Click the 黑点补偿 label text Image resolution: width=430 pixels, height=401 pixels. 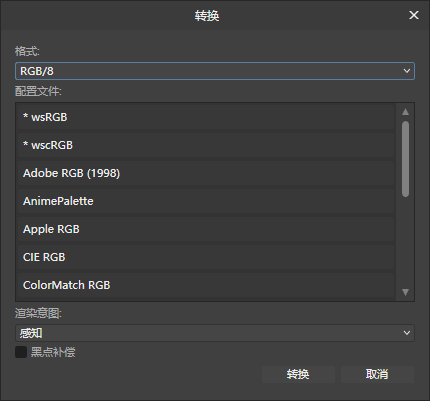(53, 352)
